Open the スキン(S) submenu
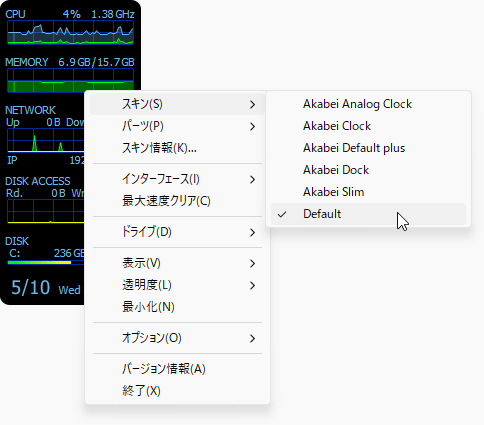The height and width of the screenshot is (425, 484). point(177,104)
